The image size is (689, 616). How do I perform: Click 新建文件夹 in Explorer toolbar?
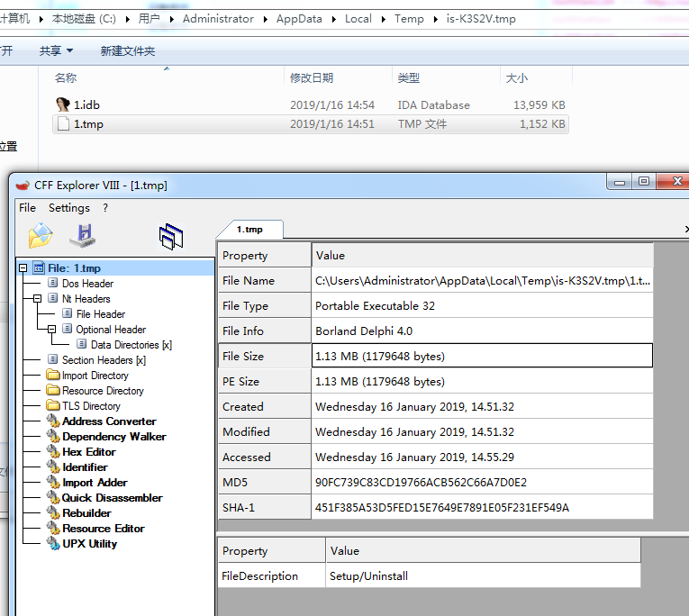click(127, 51)
